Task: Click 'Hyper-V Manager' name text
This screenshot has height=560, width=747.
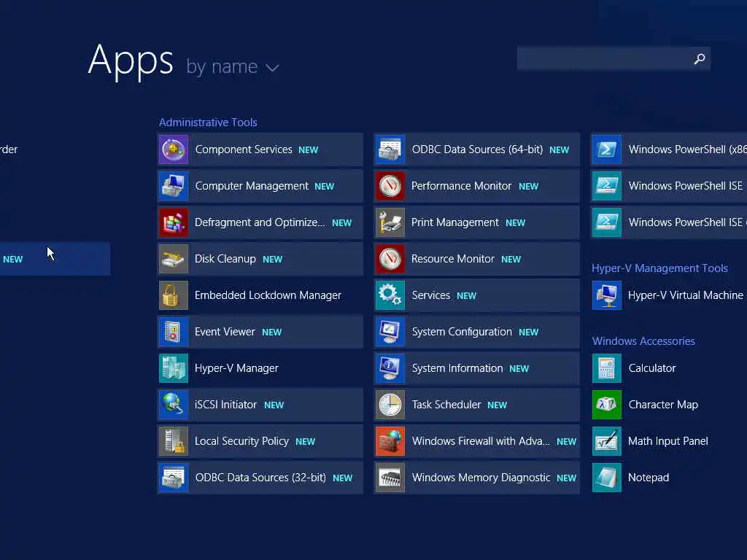Action: tap(237, 368)
